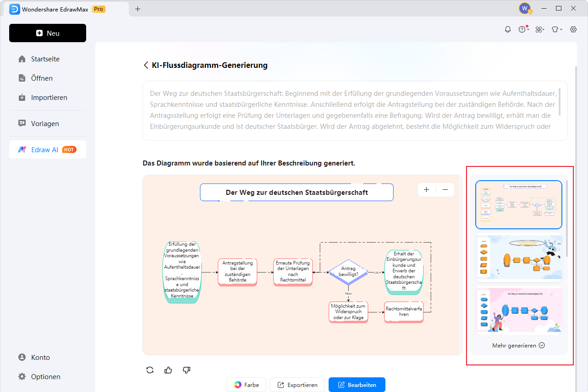588x392 pixels.
Task: Open the apps grid dropdown in the title bar
Action: (x=539, y=29)
